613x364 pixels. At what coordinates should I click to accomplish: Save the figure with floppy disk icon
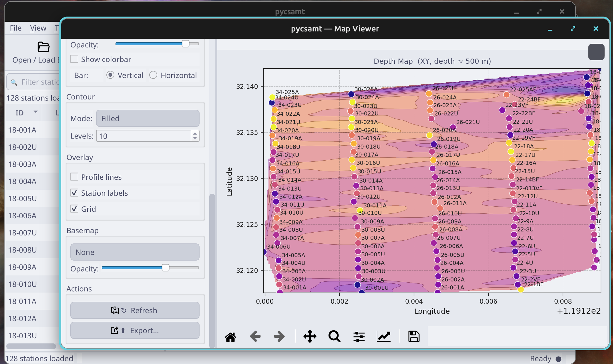point(414,337)
